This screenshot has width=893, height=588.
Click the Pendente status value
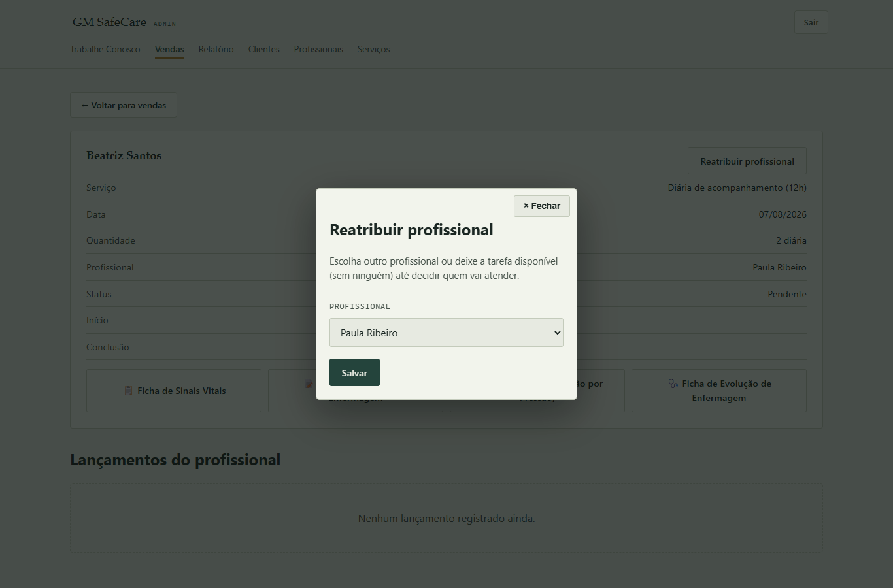(x=787, y=294)
